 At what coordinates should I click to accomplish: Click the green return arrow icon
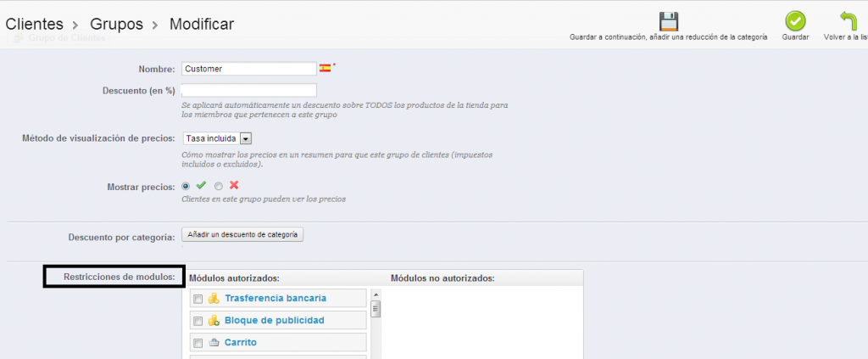point(849,21)
